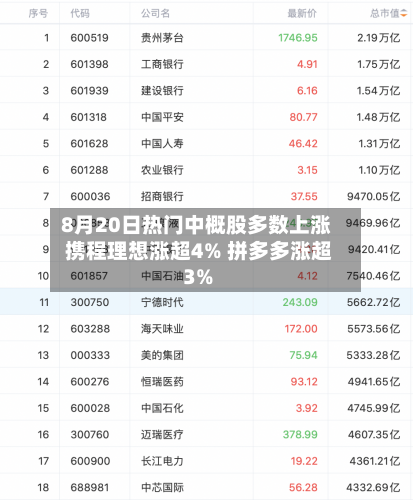Open company 美的集团
The image size is (413, 500).
(x=162, y=355)
